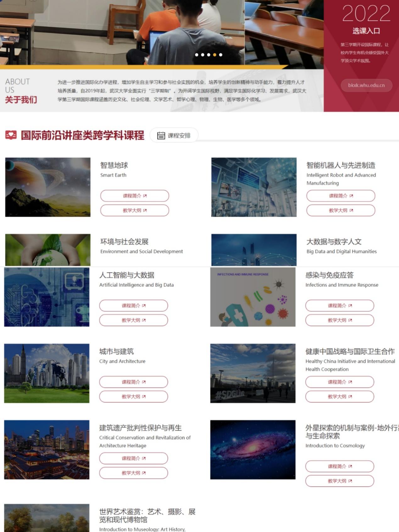The width and height of the screenshot is (399, 532).
Task: Click external-link icon on Infections 课程简介
Action: [350, 305]
